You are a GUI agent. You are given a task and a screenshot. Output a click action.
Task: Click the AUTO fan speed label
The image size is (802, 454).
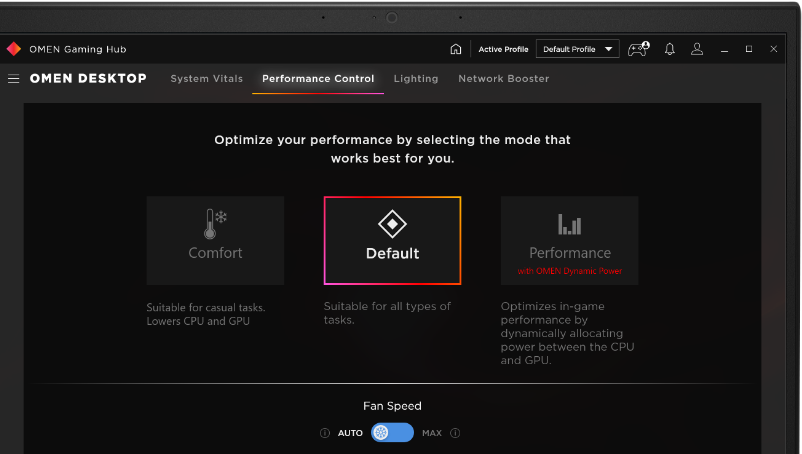[x=350, y=433]
